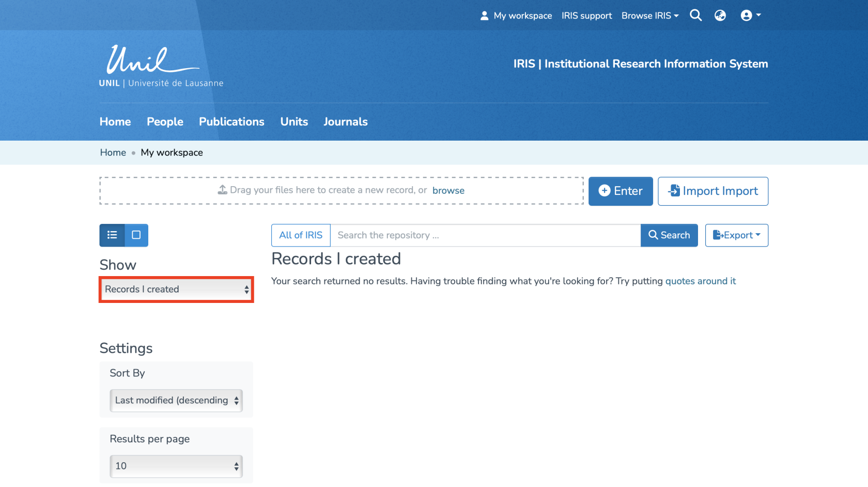Screen dimensions: 868x487
Task: Click the browse files link
Action: click(448, 191)
